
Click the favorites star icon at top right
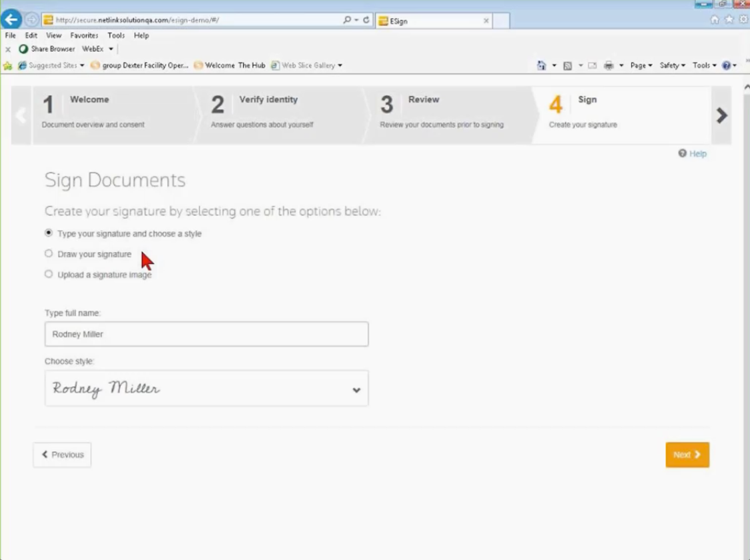(x=729, y=20)
